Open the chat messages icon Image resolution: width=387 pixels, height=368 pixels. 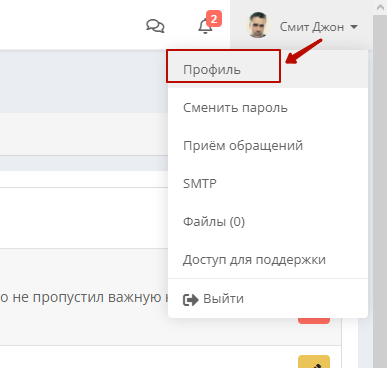click(x=155, y=26)
